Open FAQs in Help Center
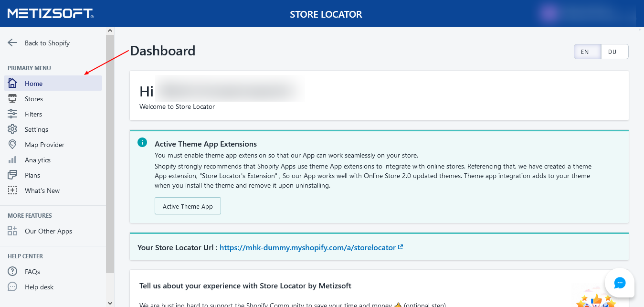The width and height of the screenshot is (644, 307). (32, 272)
